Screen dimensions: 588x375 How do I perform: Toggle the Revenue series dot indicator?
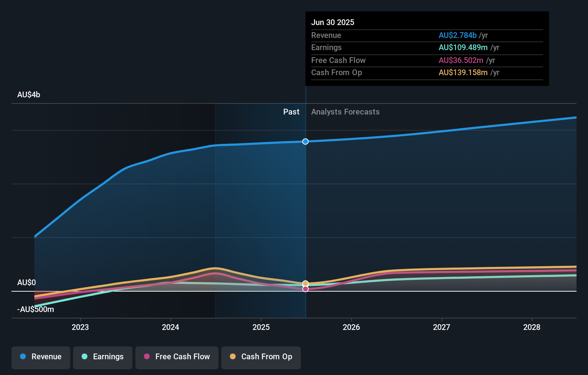click(23, 357)
